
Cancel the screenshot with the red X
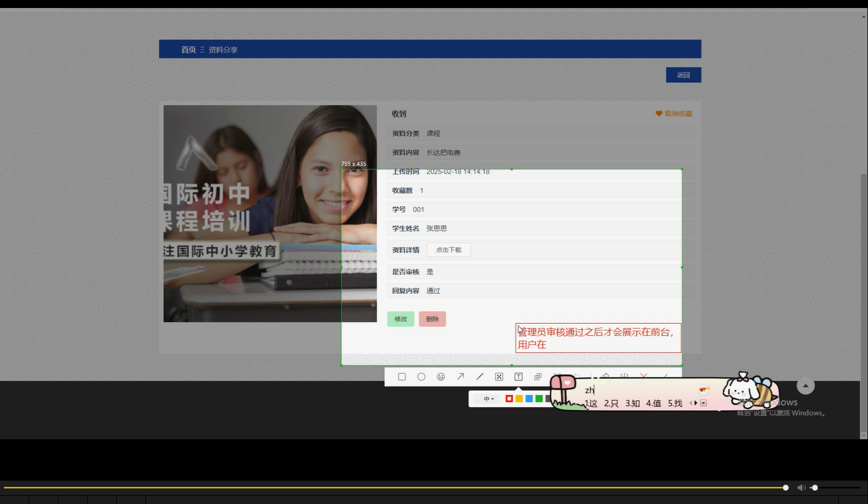pos(644,376)
